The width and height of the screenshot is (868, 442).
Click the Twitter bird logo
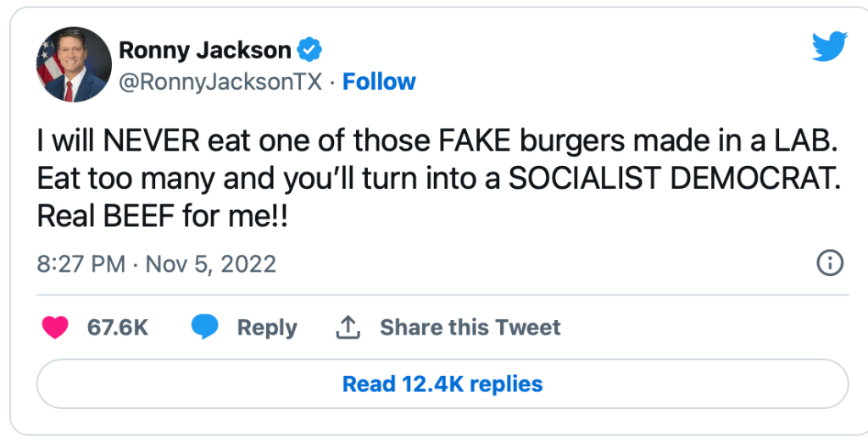pyautogui.click(x=828, y=47)
